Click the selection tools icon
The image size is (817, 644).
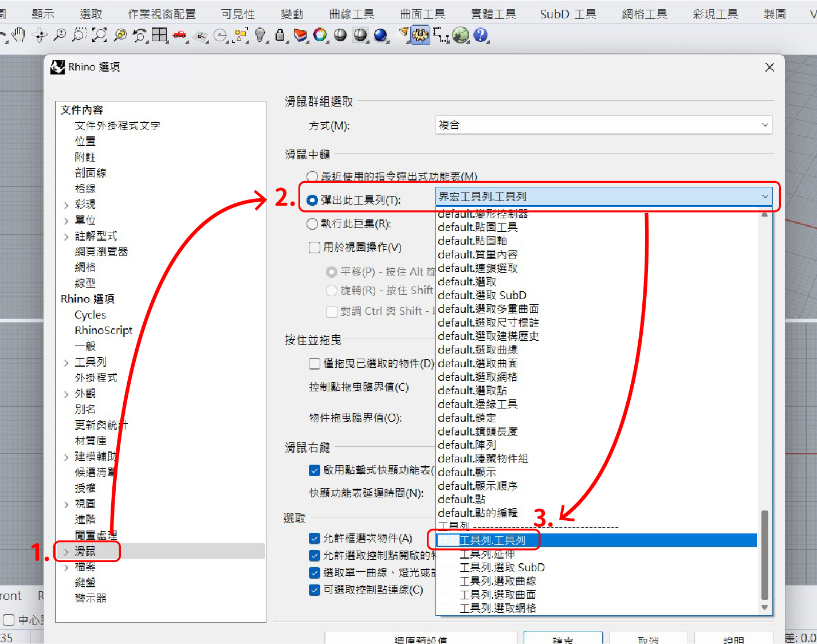click(241, 36)
